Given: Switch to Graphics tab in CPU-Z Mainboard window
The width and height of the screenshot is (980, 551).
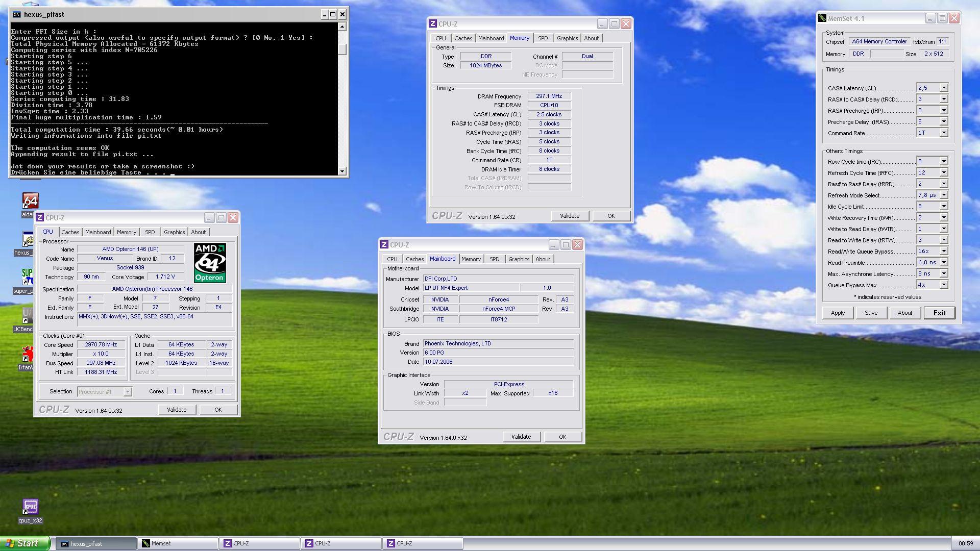Looking at the screenshot, I should pyautogui.click(x=519, y=259).
